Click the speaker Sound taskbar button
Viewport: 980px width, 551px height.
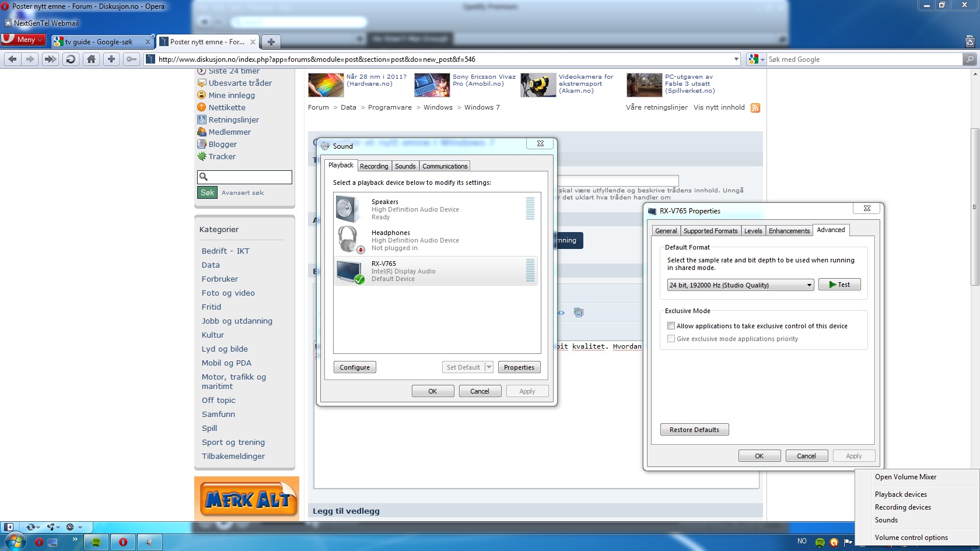point(149,542)
